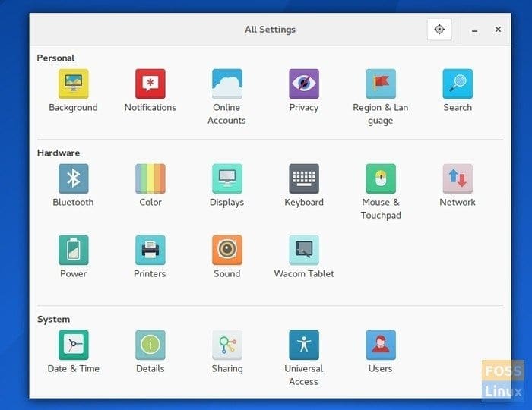
Task: Open Region & Language flag icon
Action: pyautogui.click(x=381, y=84)
